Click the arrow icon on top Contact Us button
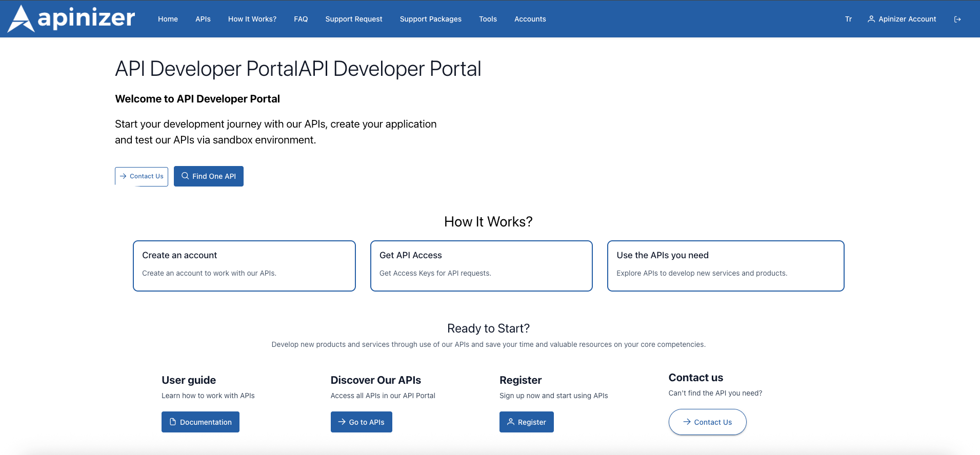The image size is (980, 455). click(x=123, y=176)
